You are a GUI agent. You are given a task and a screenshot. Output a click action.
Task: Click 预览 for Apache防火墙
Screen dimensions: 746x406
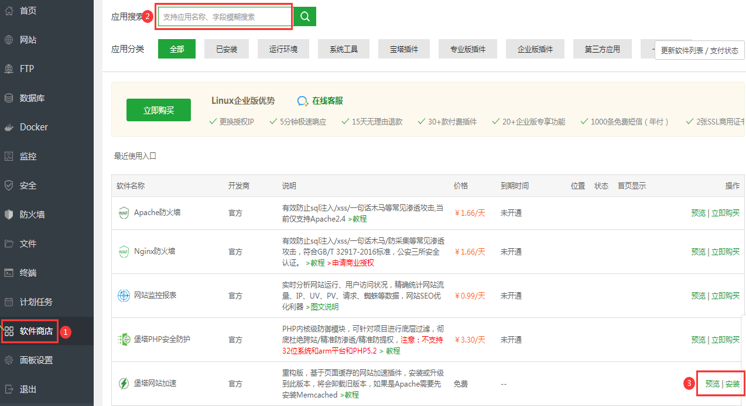[x=698, y=213]
